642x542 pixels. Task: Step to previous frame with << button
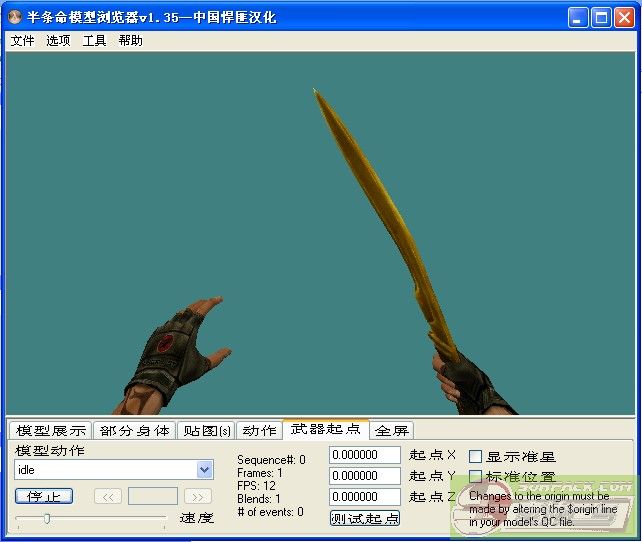pyautogui.click(x=108, y=496)
